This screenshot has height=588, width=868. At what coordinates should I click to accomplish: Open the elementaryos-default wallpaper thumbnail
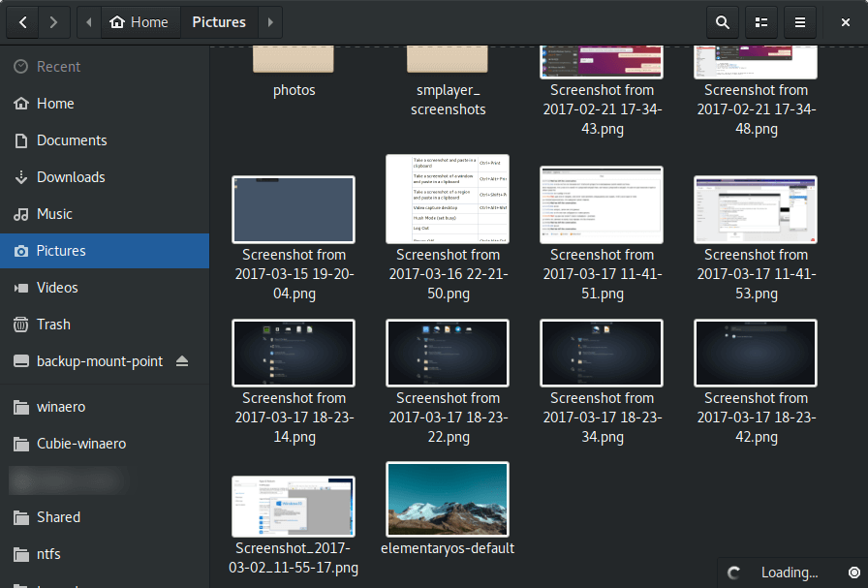coord(447,498)
